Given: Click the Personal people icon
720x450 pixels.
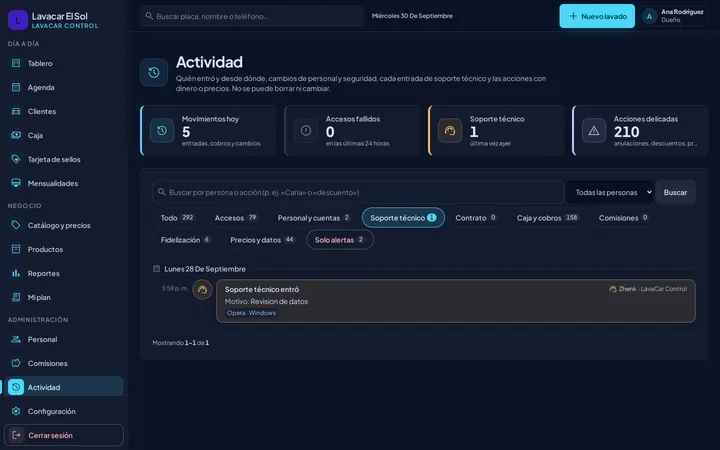Looking at the screenshot, I should point(16,339).
